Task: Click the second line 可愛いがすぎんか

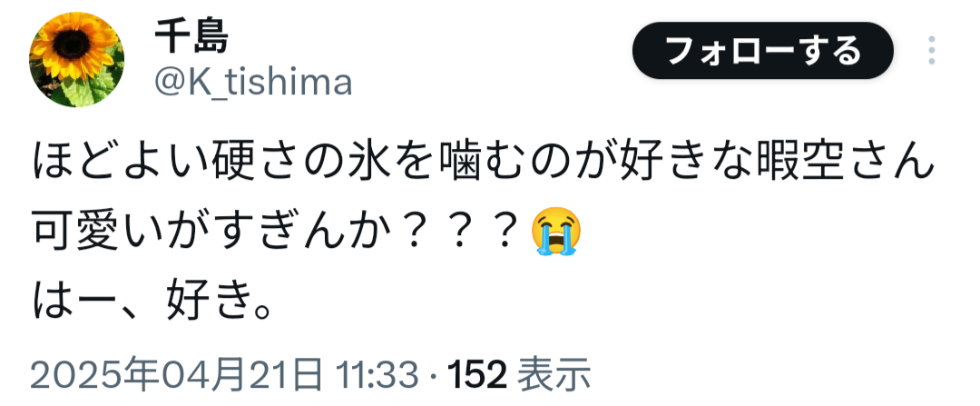Action: click(307, 232)
